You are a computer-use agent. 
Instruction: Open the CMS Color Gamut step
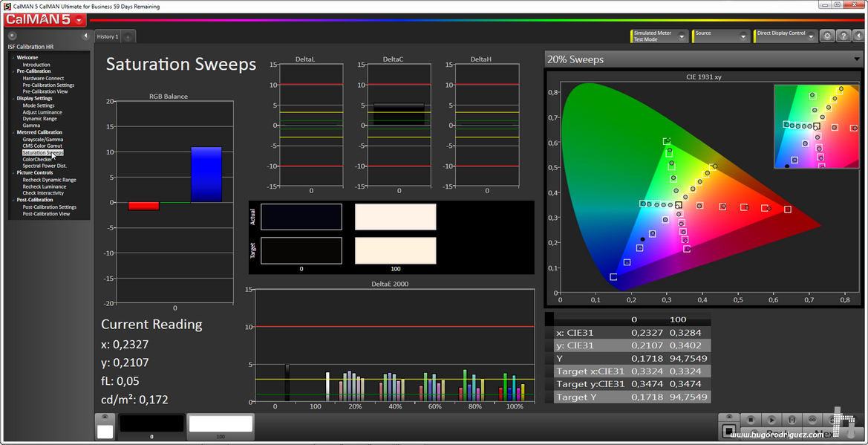pyautogui.click(x=42, y=146)
